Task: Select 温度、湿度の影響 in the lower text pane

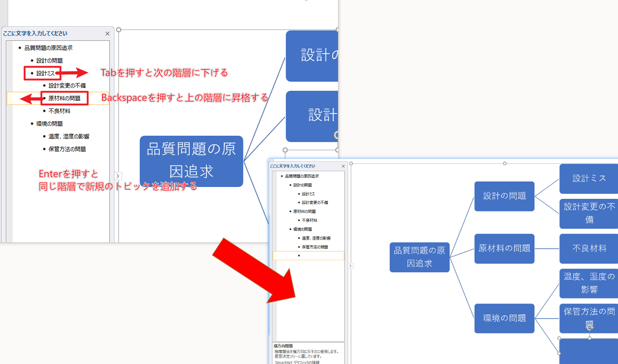Action: coord(316,238)
